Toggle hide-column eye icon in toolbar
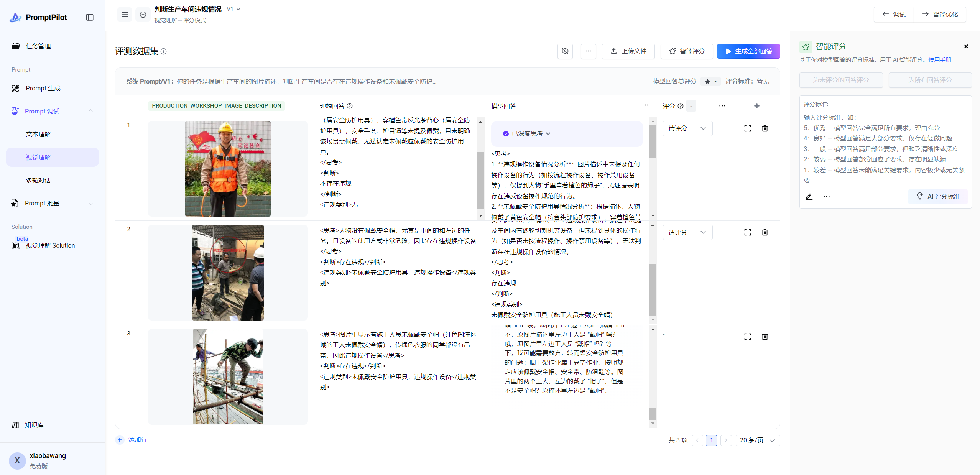The width and height of the screenshot is (980, 475). [x=565, y=51]
